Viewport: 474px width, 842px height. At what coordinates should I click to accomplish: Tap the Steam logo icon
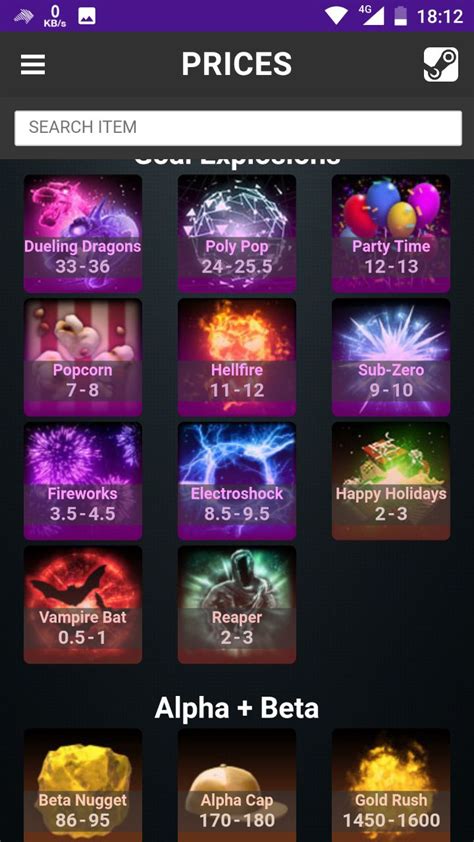coord(441,64)
